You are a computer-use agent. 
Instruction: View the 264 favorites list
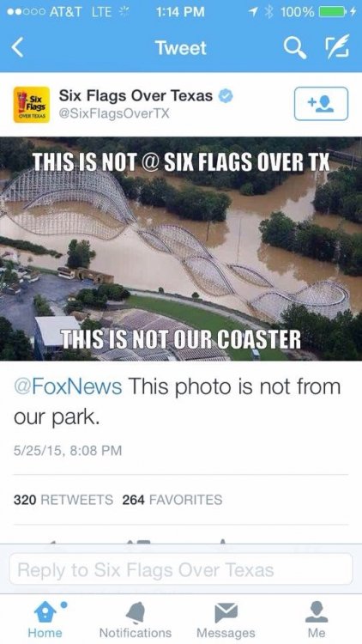pyautogui.click(x=172, y=500)
